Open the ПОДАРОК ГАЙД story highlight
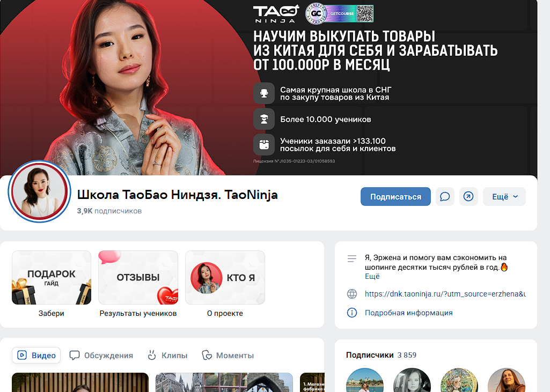 click(51, 277)
